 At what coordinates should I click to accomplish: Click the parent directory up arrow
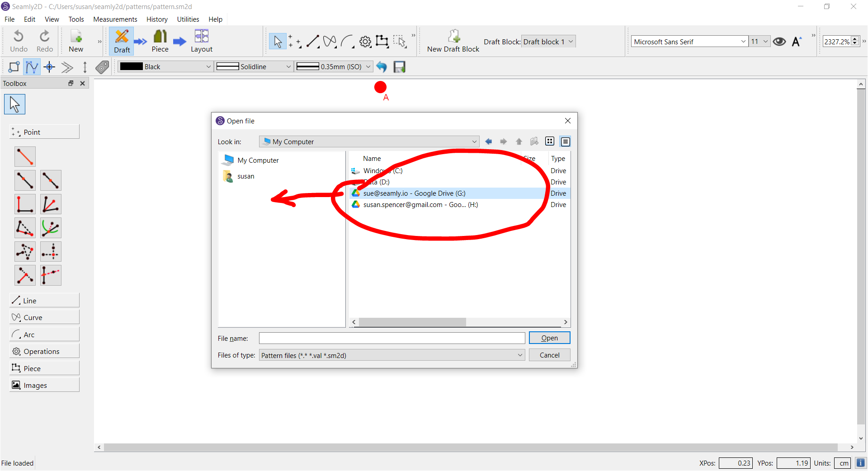pyautogui.click(x=519, y=141)
